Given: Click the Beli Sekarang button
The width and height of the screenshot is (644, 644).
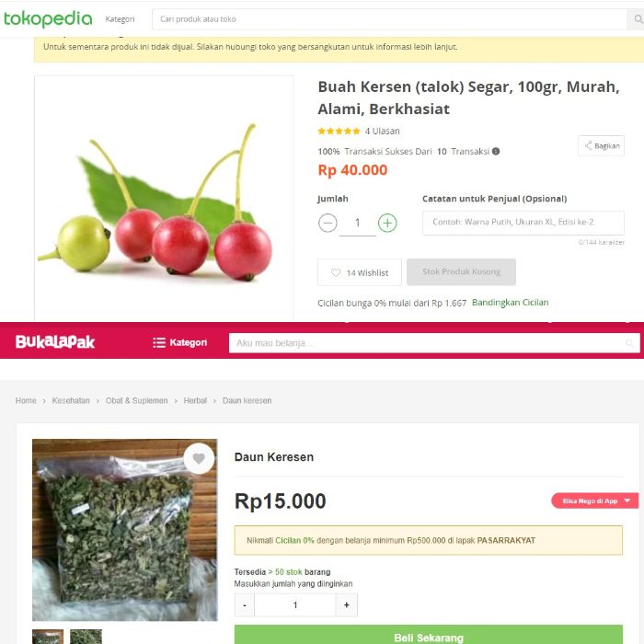Looking at the screenshot, I should (429, 637).
